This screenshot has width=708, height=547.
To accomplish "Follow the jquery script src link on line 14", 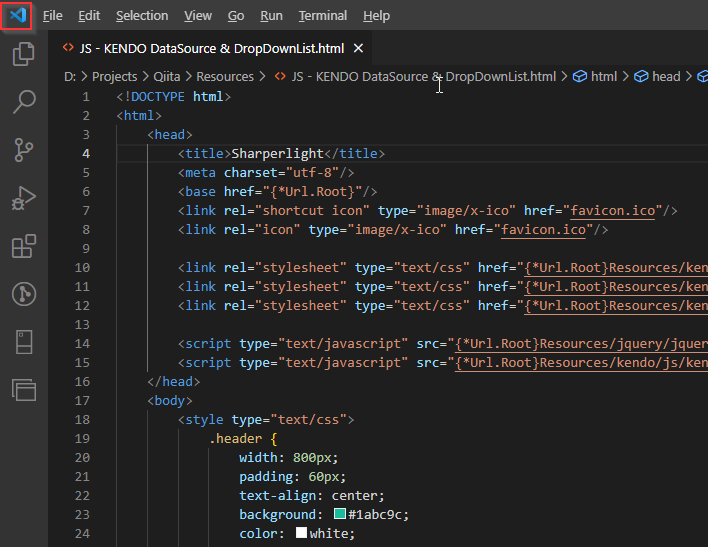I will pos(581,344).
